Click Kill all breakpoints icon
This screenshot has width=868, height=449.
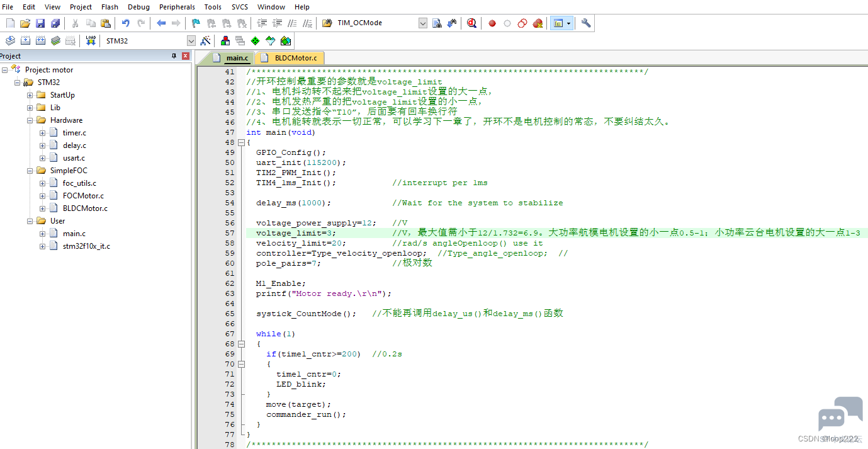click(x=538, y=23)
